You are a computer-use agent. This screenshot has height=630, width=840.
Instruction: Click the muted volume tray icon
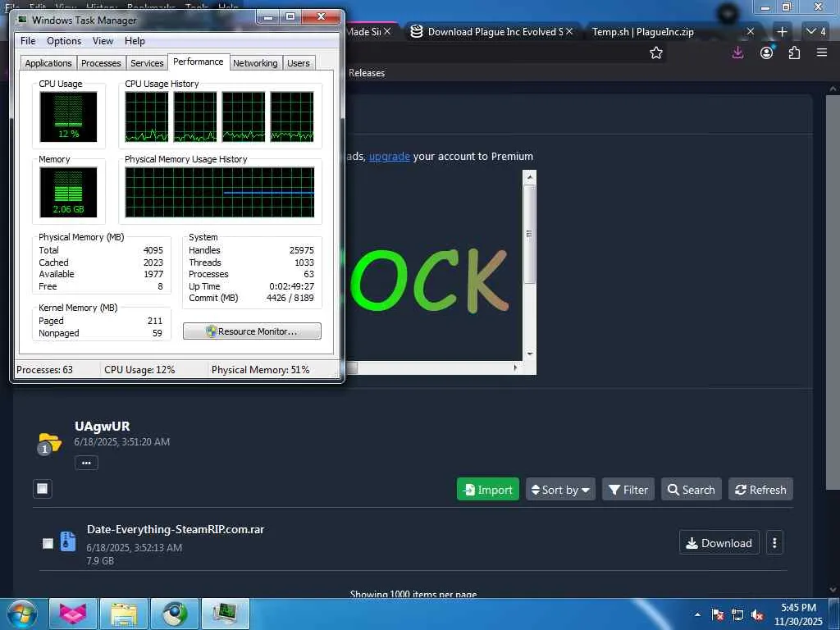(757, 615)
